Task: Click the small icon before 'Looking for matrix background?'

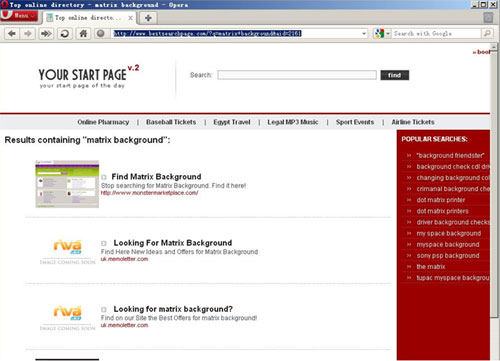Action: [x=104, y=310]
